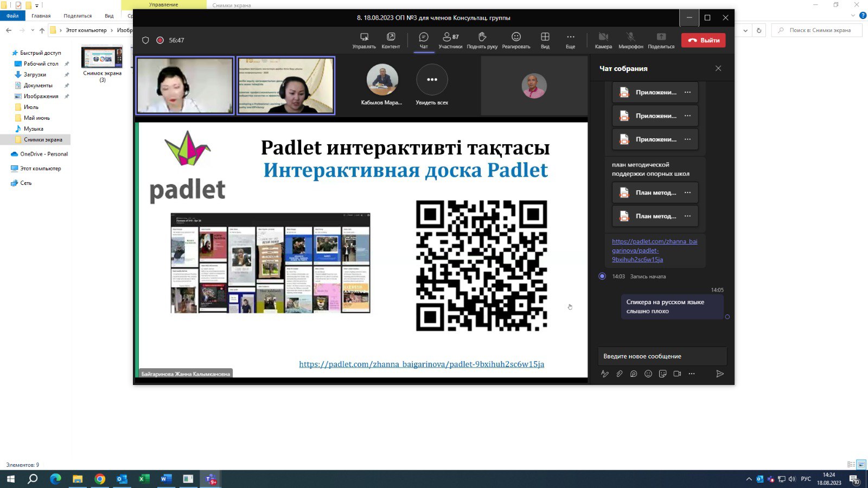Open Windows Start menu

click(11, 479)
